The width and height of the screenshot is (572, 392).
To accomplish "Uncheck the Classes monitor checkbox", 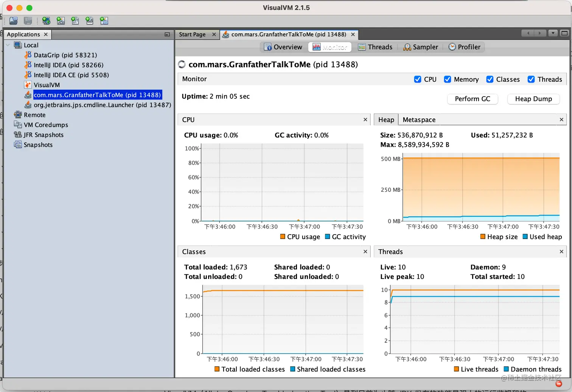I will 490,79.
